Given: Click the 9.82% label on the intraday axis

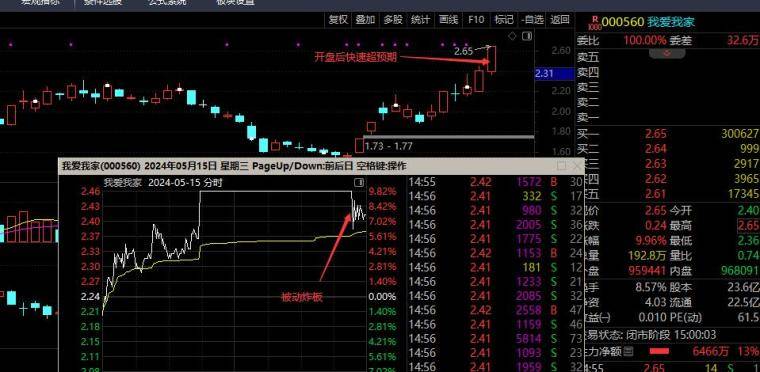Looking at the screenshot, I should (x=383, y=191).
